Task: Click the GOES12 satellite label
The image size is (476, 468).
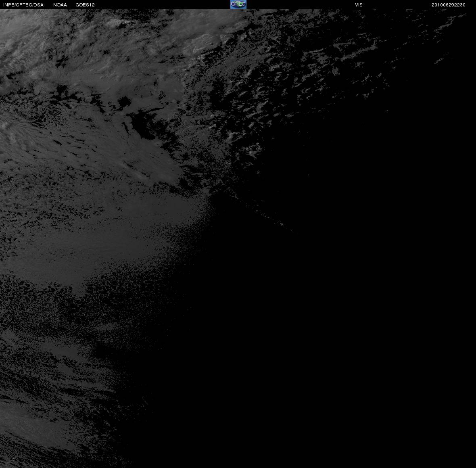Action: point(85,5)
